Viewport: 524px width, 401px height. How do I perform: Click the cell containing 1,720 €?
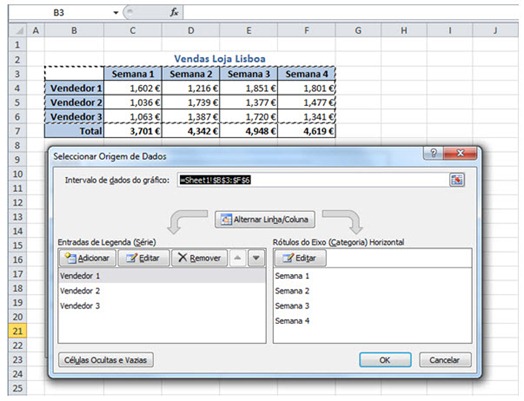pos(249,117)
